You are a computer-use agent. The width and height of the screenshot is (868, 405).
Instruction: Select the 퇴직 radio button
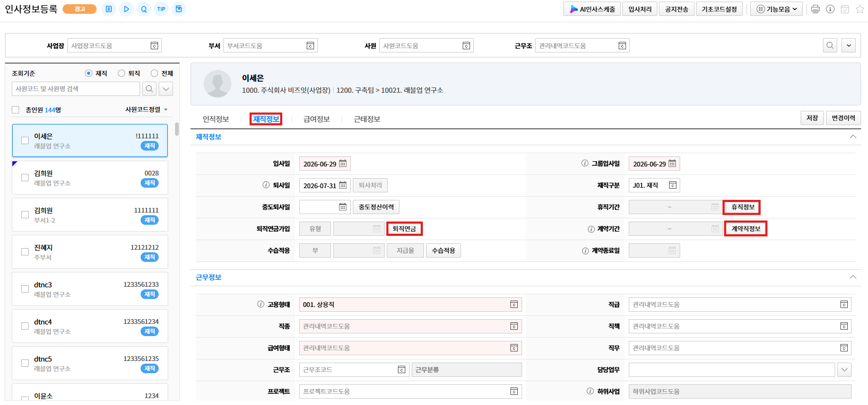coord(121,73)
